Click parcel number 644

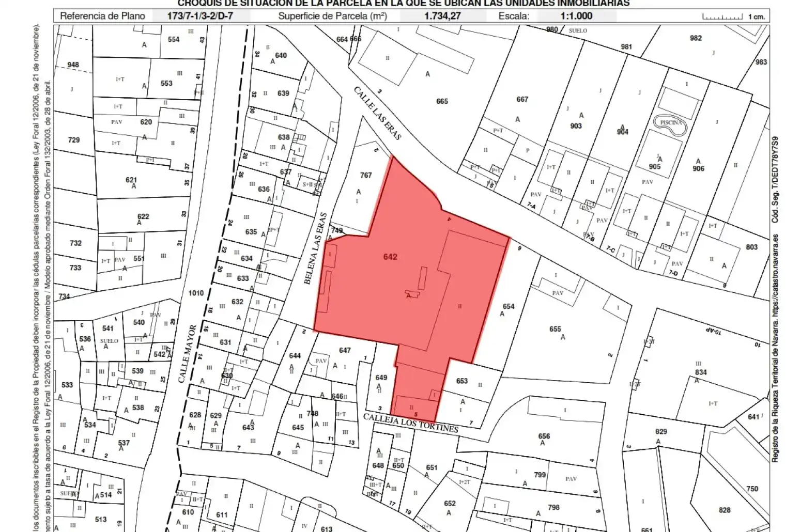coord(295,355)
